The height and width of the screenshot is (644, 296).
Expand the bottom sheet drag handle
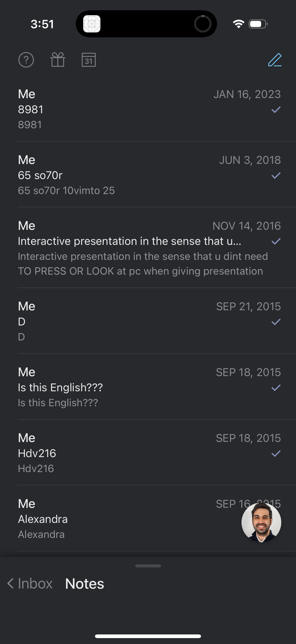pyautogui.click(x=148, y=566)
